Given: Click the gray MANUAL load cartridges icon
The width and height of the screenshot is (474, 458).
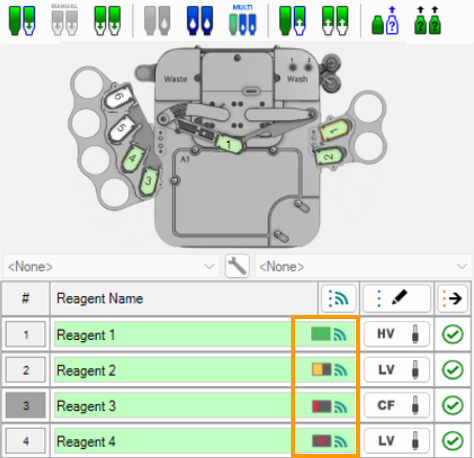Looking at the screenshot, I should coord(65,20).
